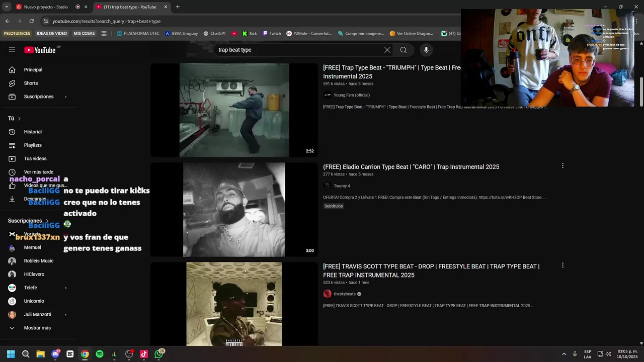Click the Subtítulos badge
This screenshot has height=362, width=644.
334,206
